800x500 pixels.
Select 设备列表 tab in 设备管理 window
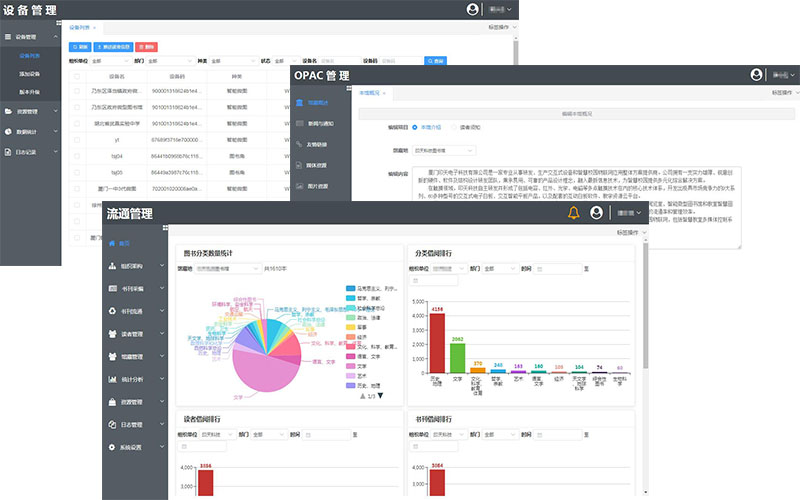[82, 28]
